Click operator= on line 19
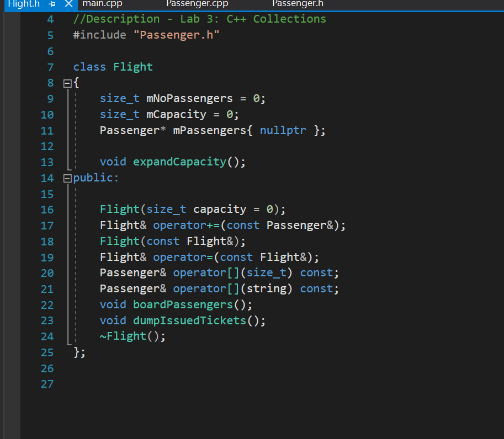504x439 pixels. coord(183,257)
